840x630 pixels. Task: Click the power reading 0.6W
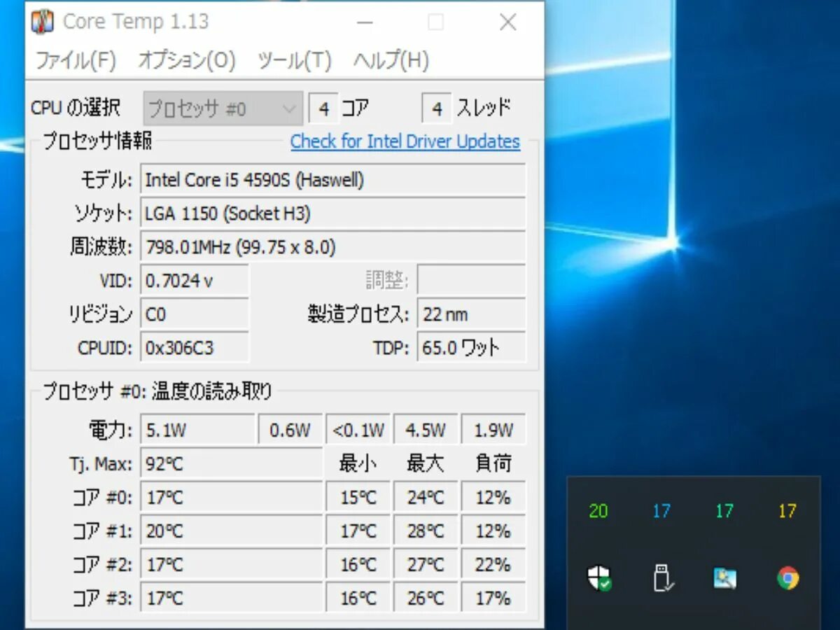[x=290, y=430]
